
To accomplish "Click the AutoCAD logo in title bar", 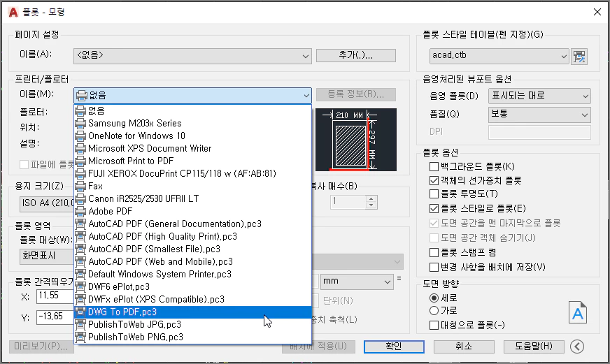I will point(13,12).
